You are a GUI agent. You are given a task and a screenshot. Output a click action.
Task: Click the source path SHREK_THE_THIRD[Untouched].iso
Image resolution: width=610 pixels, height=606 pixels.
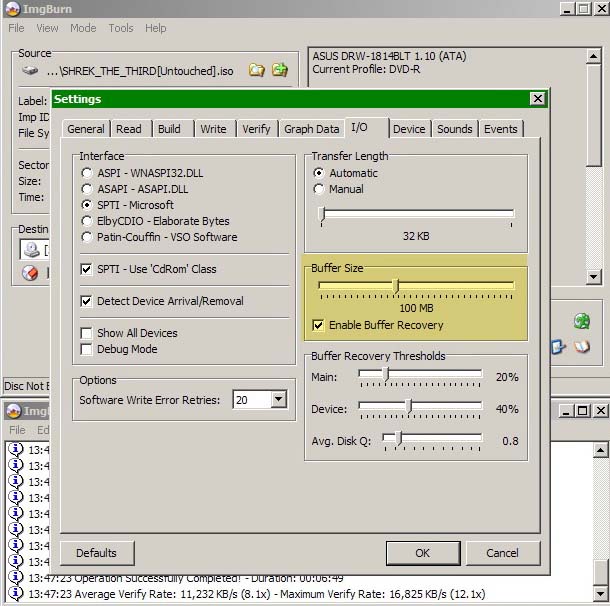[x=140, y=71]
